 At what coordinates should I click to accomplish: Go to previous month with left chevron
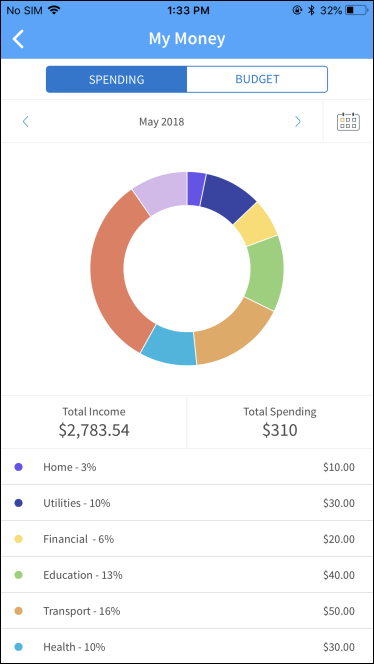click(25, 122)
